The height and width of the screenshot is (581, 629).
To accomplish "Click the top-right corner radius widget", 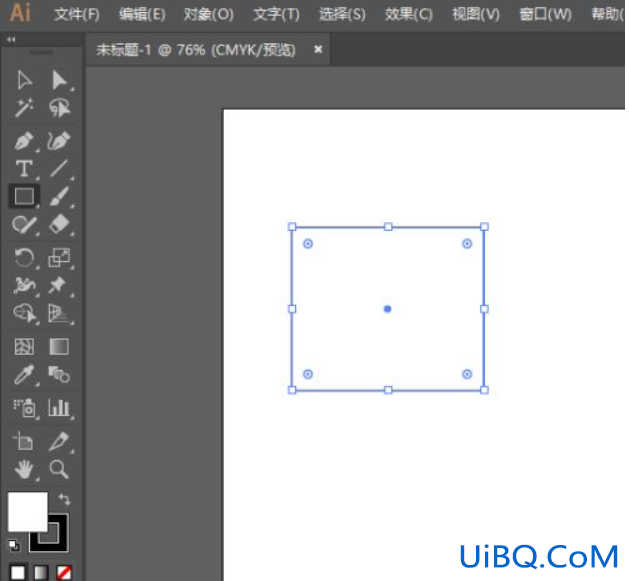I will pyautogui.click(x=467, y=244).
